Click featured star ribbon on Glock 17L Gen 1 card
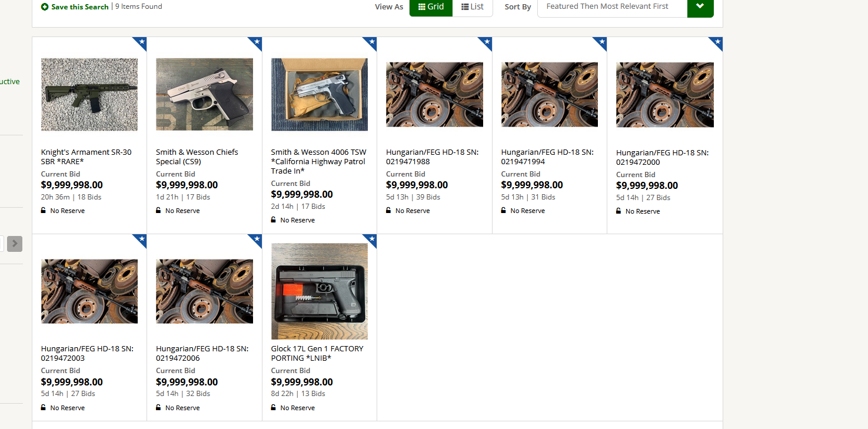Screen dimensions: 868x429 371,240
